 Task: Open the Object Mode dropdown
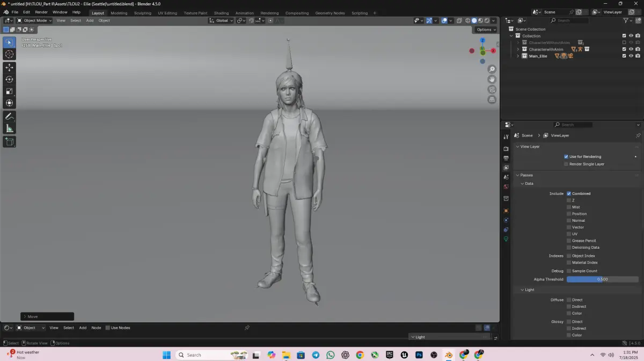(x=34, y=20)
